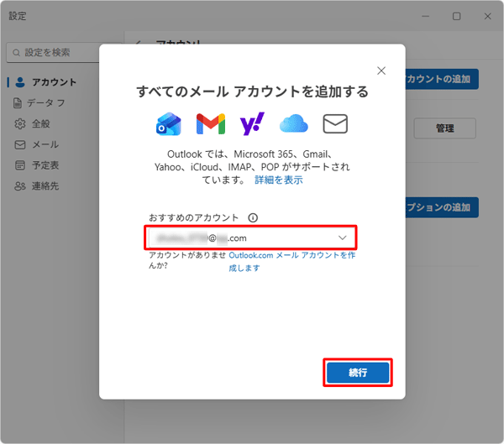Viewport: 504px width, 444px height.
Task: Click the Gmail logo icon
Action: 211,123
